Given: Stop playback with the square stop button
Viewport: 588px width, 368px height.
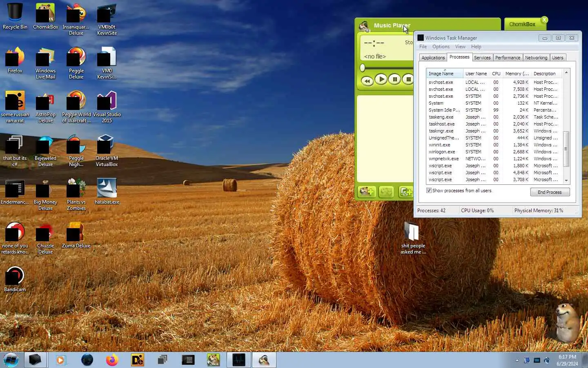Looking at the screenshot, I should 408,79.
